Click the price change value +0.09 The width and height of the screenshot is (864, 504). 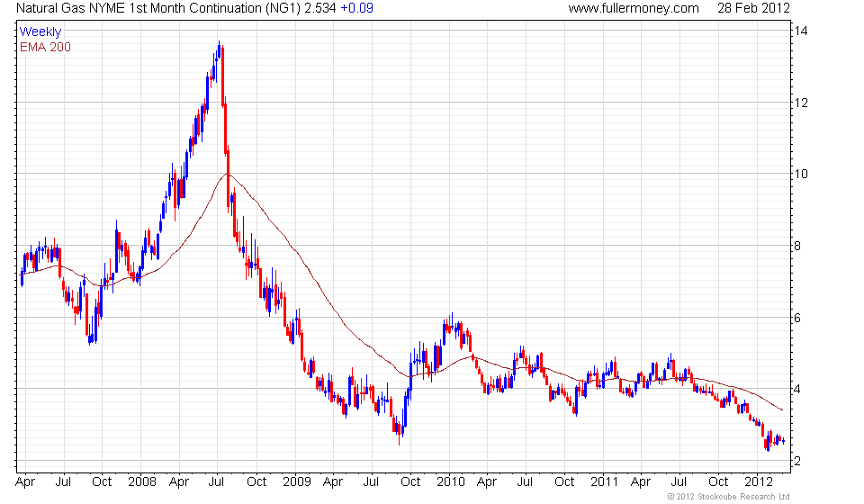click(x=356, y=8)
